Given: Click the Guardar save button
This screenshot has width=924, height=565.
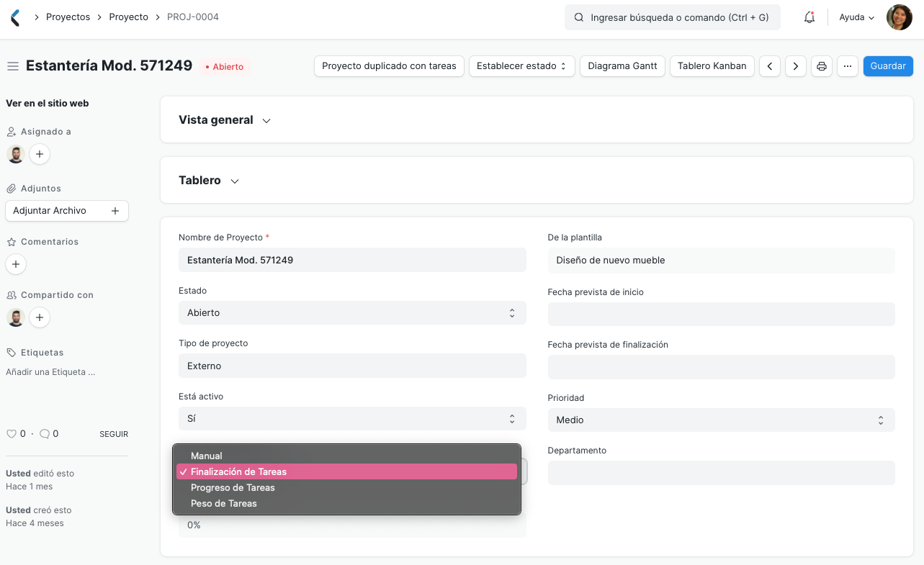Looking at the screenshot, I should click(888, 66).
